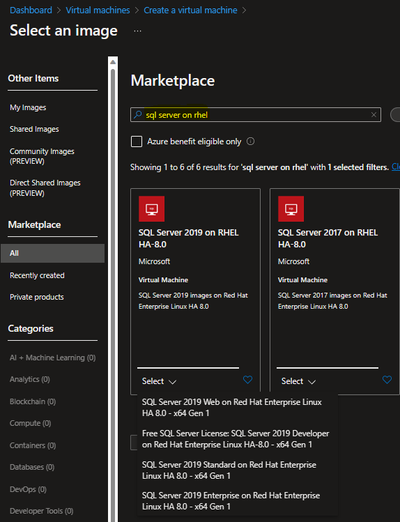Open the ellipsis menu beside Select an image
The image size is (400, 522).
pos(137,31)
